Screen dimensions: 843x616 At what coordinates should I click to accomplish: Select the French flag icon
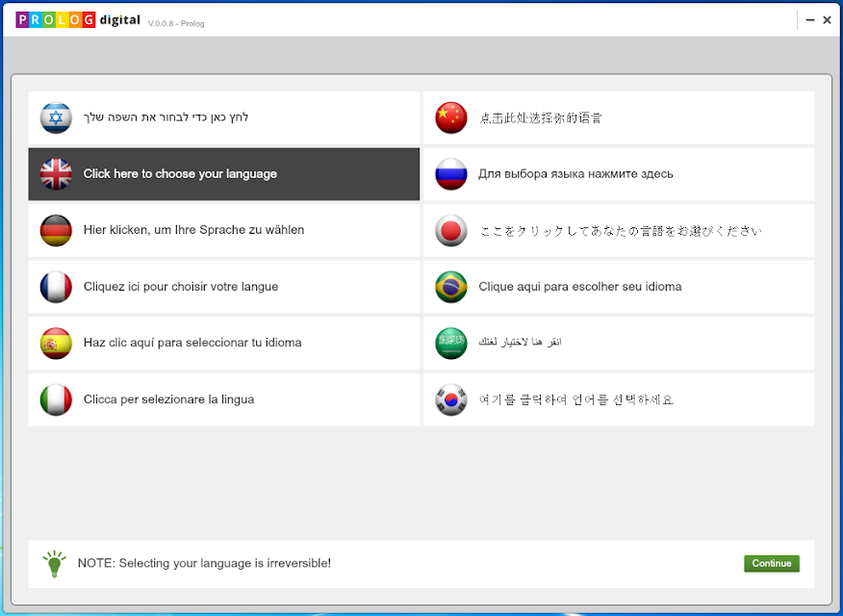[56, 287]
